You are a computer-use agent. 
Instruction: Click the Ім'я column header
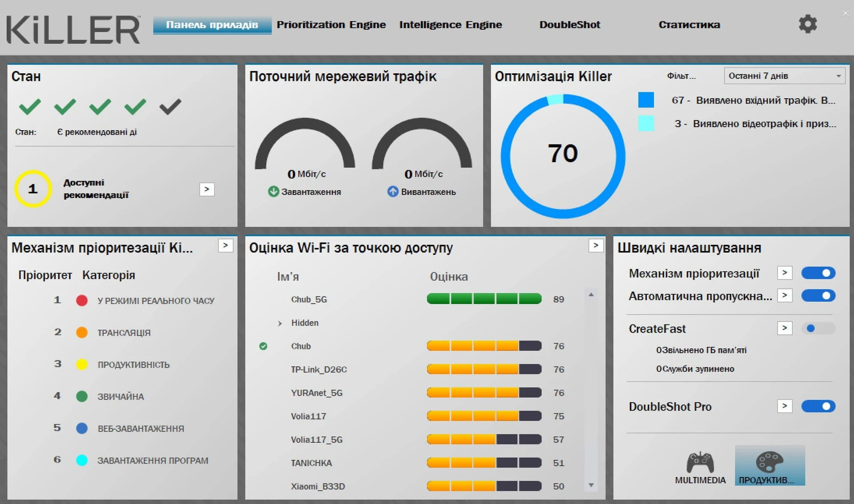[x=288, y=276]
